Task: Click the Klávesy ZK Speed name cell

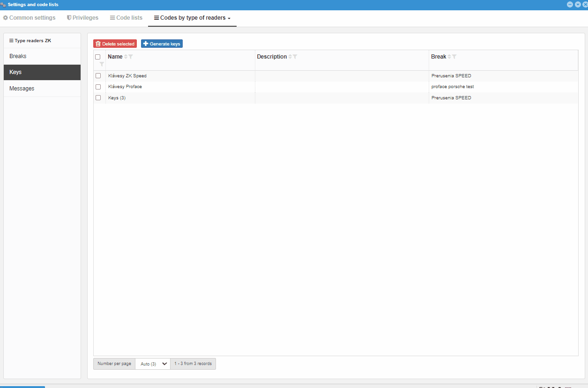Action: [180, 75]
